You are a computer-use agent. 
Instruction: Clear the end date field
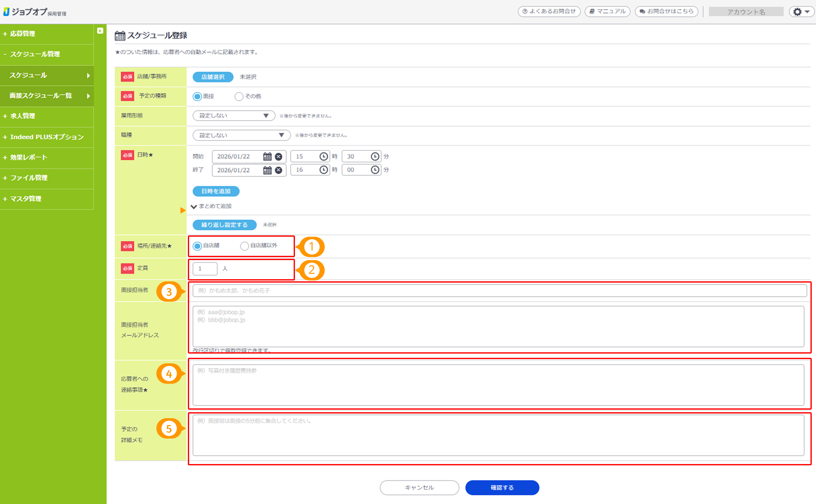pos(279,170)
